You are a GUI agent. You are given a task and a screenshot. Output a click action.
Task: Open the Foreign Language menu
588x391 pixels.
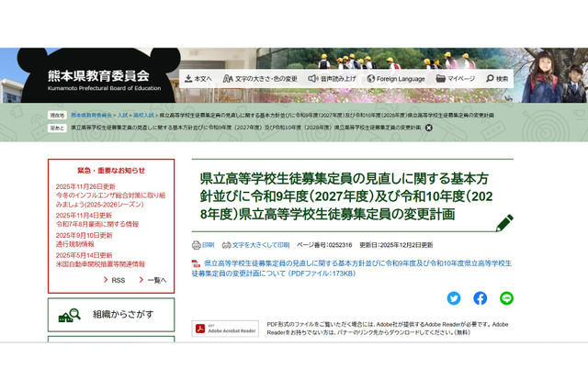point(396,79)
